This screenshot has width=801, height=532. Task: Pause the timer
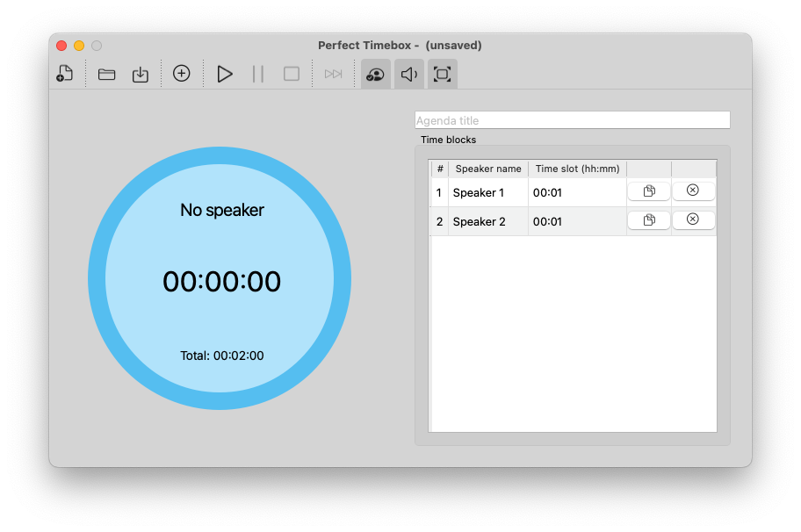258,74
